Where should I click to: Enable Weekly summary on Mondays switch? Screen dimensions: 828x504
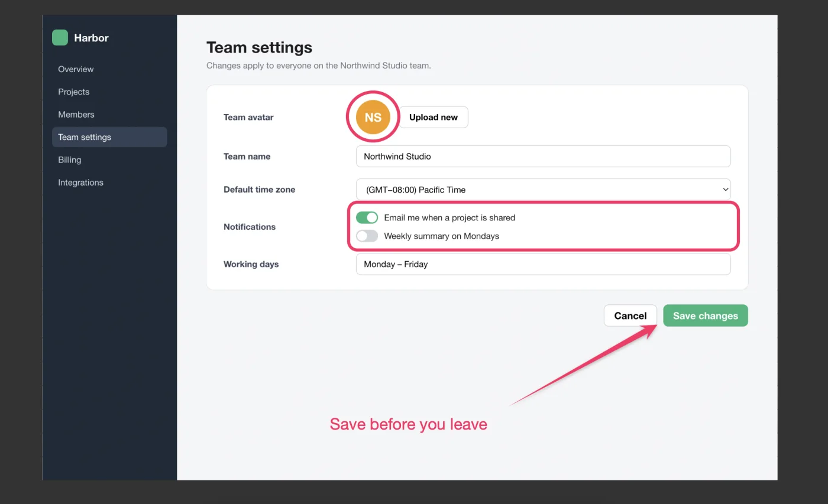[x=367, y=236]
